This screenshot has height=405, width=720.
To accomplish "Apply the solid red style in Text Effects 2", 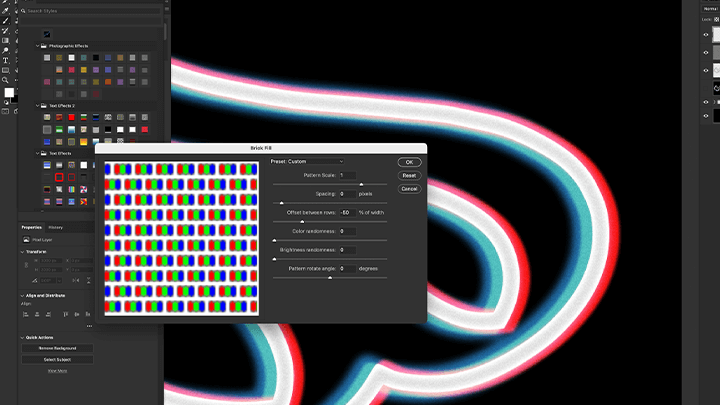I will tap(71, 118).
